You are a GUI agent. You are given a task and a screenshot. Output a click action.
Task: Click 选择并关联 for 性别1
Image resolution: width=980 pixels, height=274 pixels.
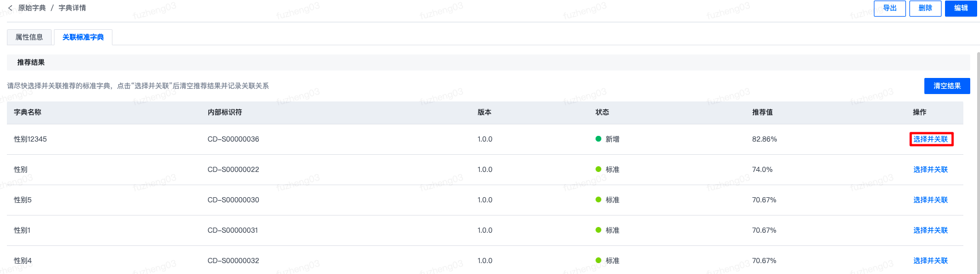[x=931, y=230]
